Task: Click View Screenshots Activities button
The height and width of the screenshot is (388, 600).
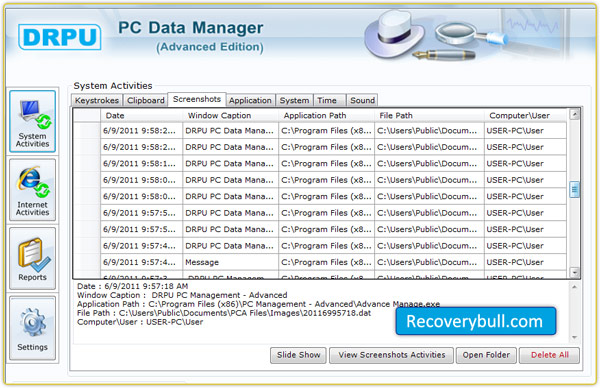Action: pos(391,355)
